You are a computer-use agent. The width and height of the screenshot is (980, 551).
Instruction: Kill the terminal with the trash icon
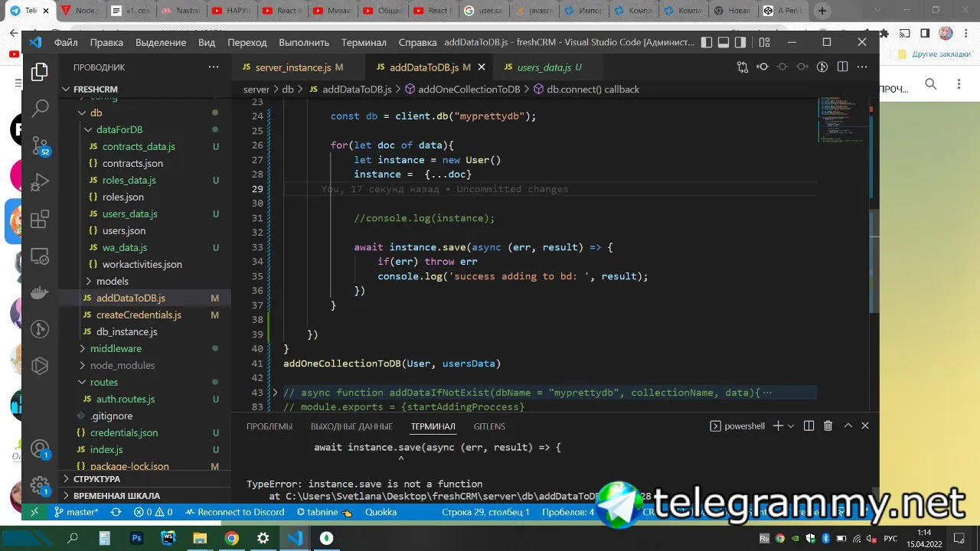(828, 426)
